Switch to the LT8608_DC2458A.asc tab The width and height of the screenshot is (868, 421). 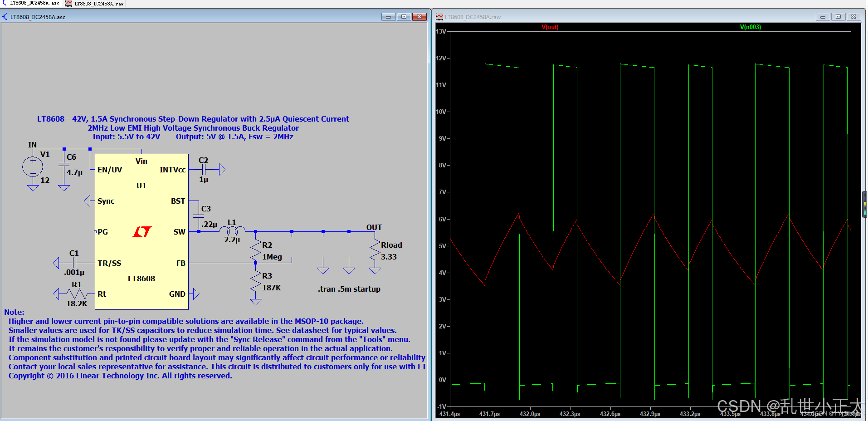pos(31,4)
